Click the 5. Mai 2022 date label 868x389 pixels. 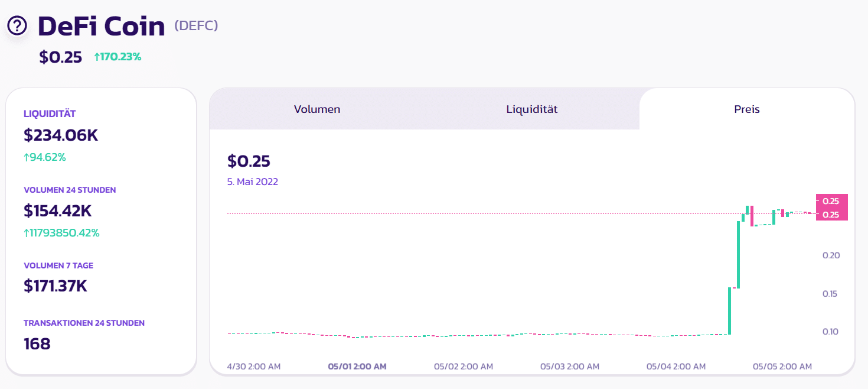(253, 181)
